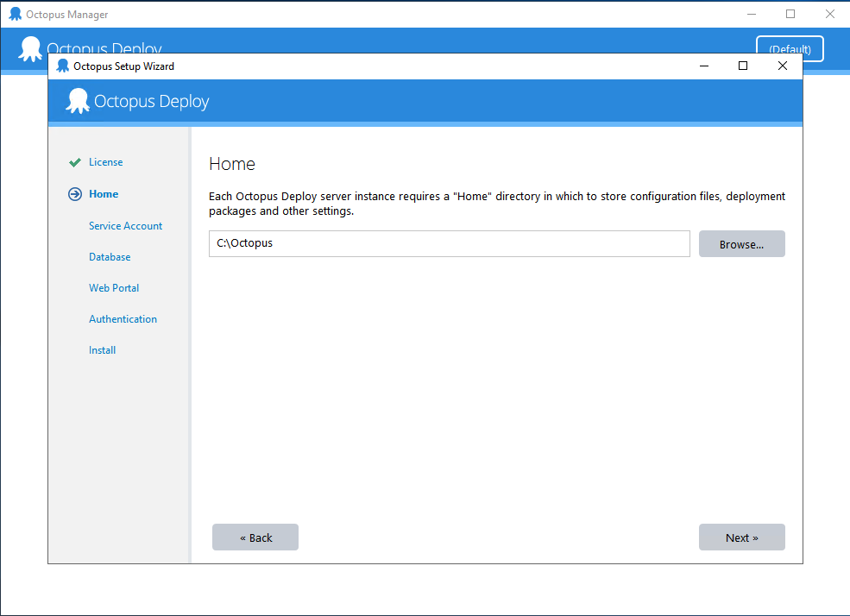This screenshot has height=616, width=850.
Task: Select the Home step in sidebar
Action: 104,194
